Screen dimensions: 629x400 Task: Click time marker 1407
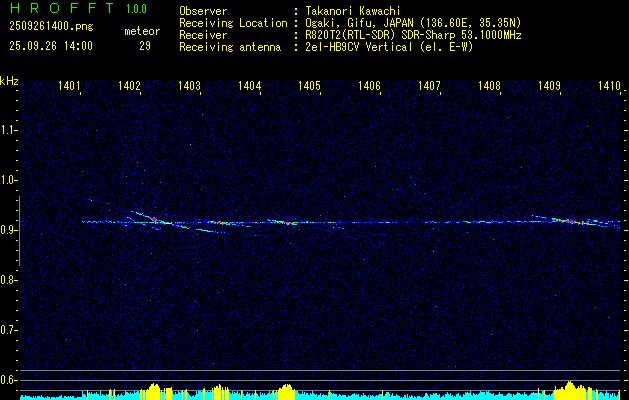tap(429, 85)
